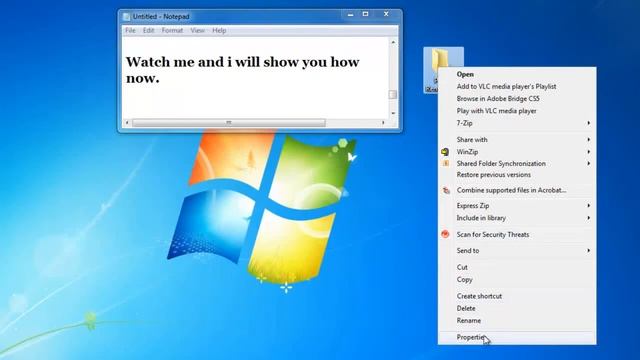
Task: Click the Shared Folder Synchronization icon
Action: coord(446,163)
